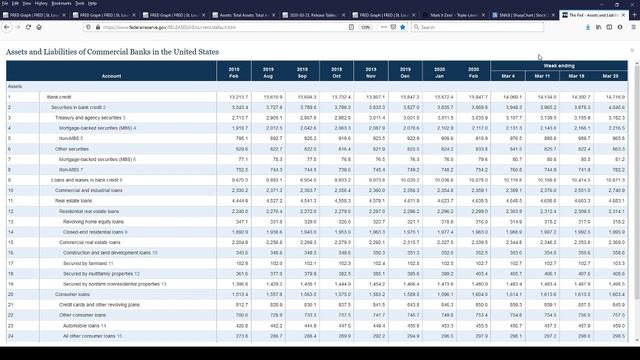Select 'The Fed - Assets and Liab' tab

tap(593, 15)
